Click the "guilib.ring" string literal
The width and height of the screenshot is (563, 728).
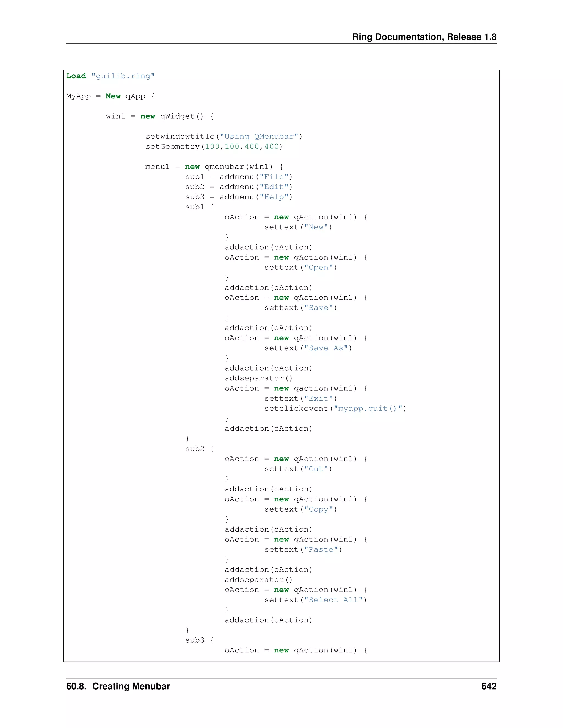point(123,76)
